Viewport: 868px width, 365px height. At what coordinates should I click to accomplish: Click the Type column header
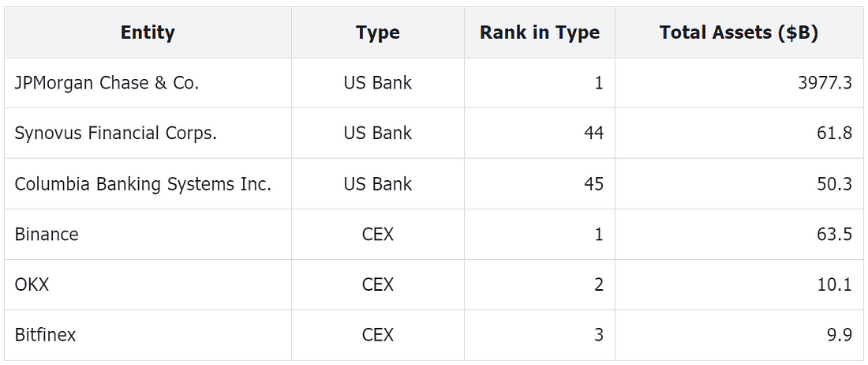tap(378, 32)
